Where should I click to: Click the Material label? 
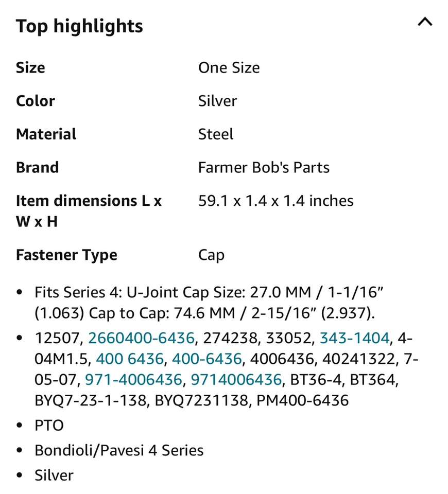tap(46, 134)
